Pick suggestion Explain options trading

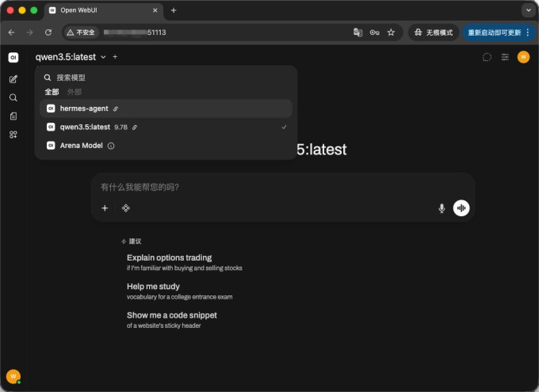[184, 262]
